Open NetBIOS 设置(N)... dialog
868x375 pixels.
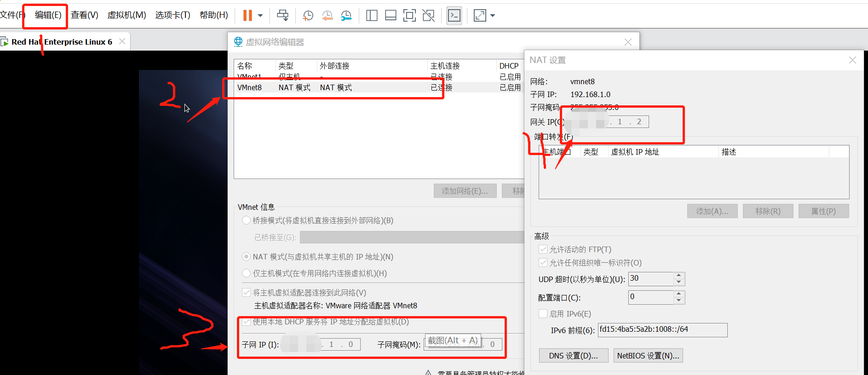[648, 356]
